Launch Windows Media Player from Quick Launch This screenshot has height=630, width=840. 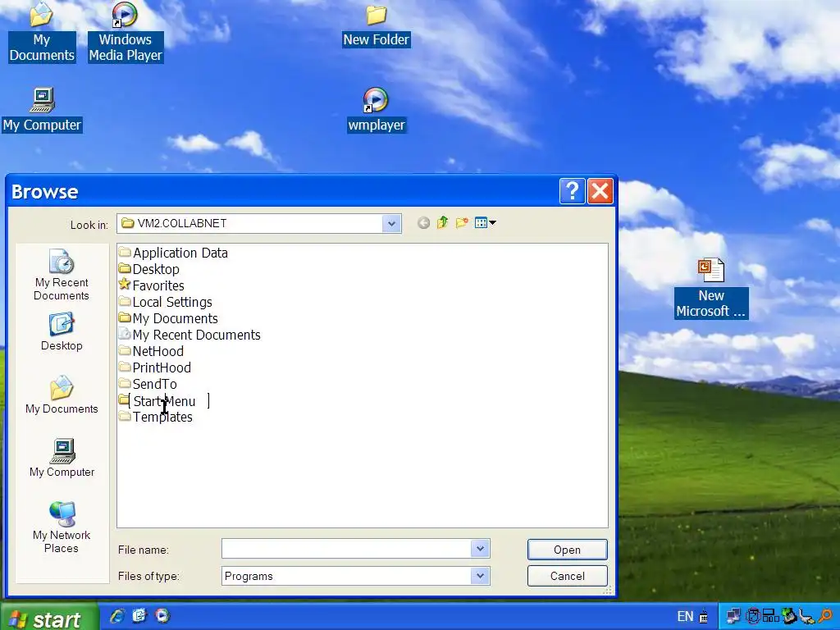point(162,616)
